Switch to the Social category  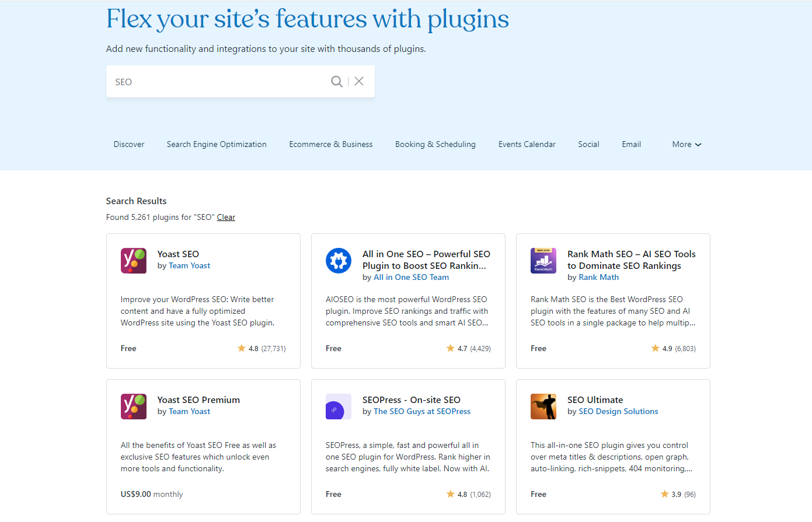pos(588,144)
